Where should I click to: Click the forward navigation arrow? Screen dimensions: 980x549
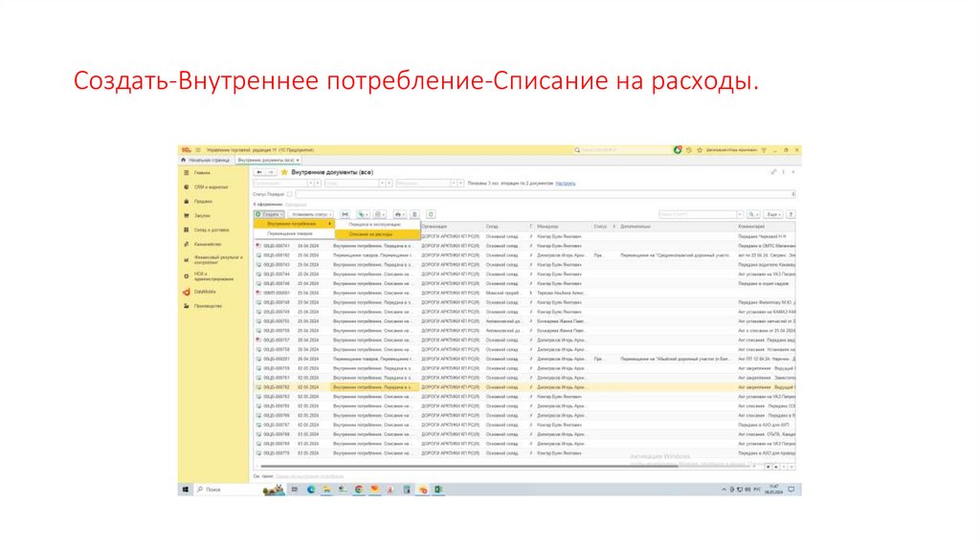(x=271, y=172)
